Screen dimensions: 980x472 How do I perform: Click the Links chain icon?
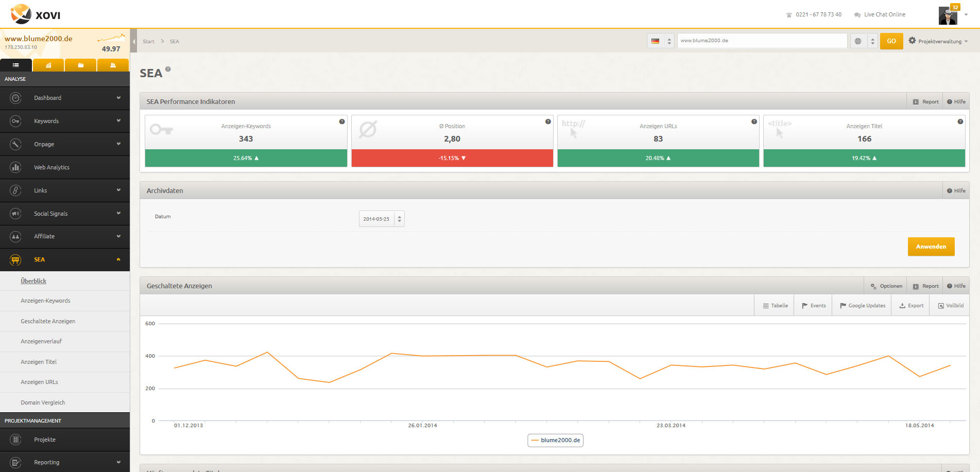(x=15, y=190)
